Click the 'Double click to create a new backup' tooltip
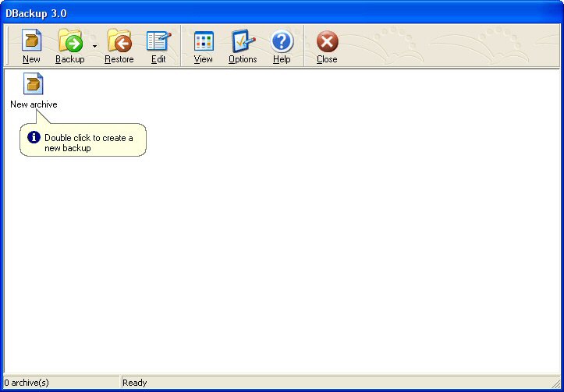 (x=83, y=140)
